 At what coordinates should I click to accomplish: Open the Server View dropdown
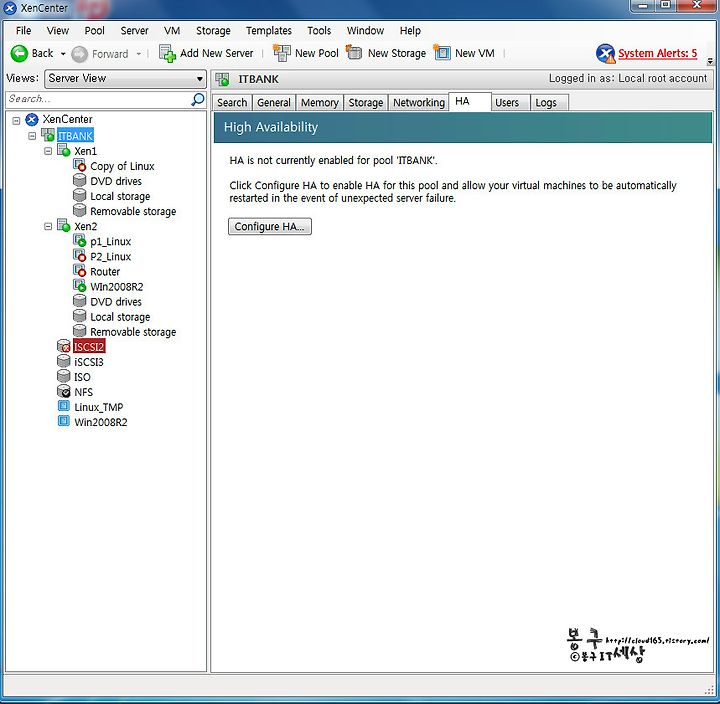(x=125, y=79)
